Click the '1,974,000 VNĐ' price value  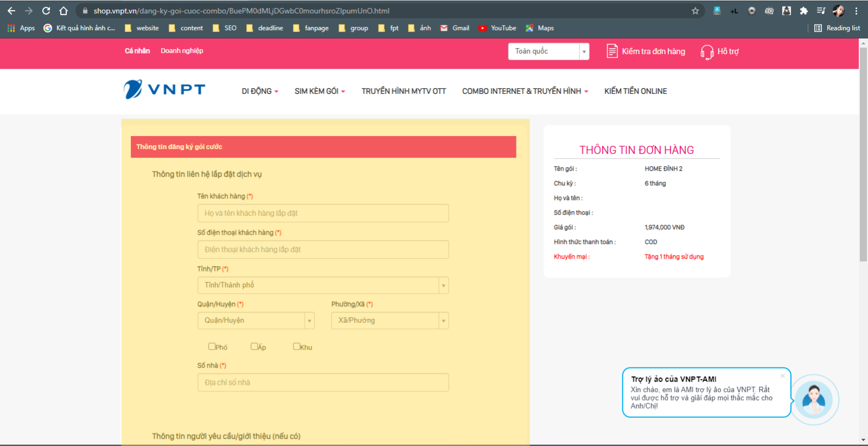coord(665,228)
